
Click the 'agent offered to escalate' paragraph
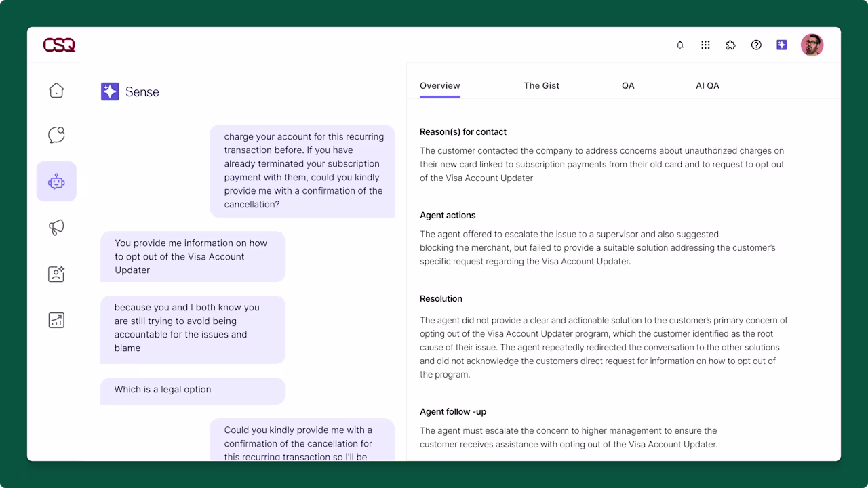pos(597,248)
